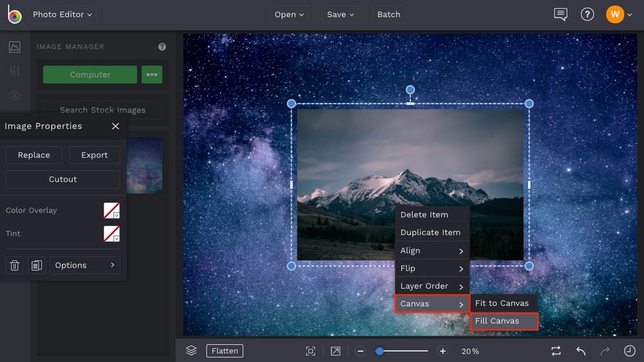
Task: Open the Layers panel icon
Action: pyautogui.click(x=192, y=351)
